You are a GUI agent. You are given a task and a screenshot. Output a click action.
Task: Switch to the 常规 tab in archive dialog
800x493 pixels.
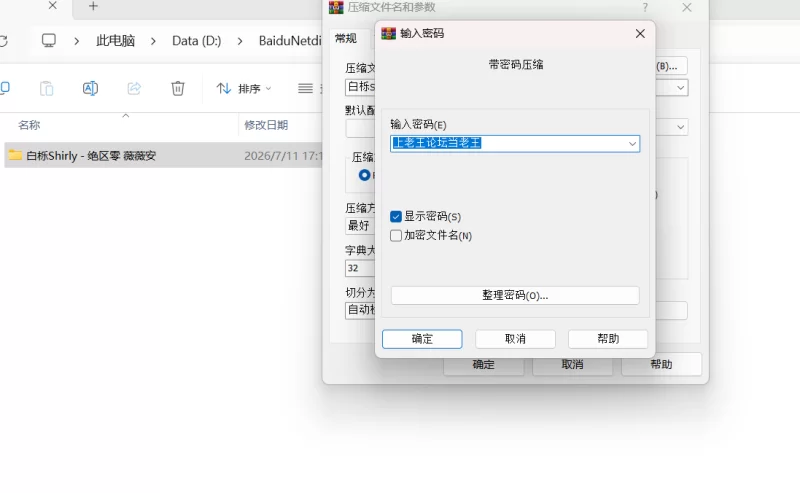coord(346,38)
